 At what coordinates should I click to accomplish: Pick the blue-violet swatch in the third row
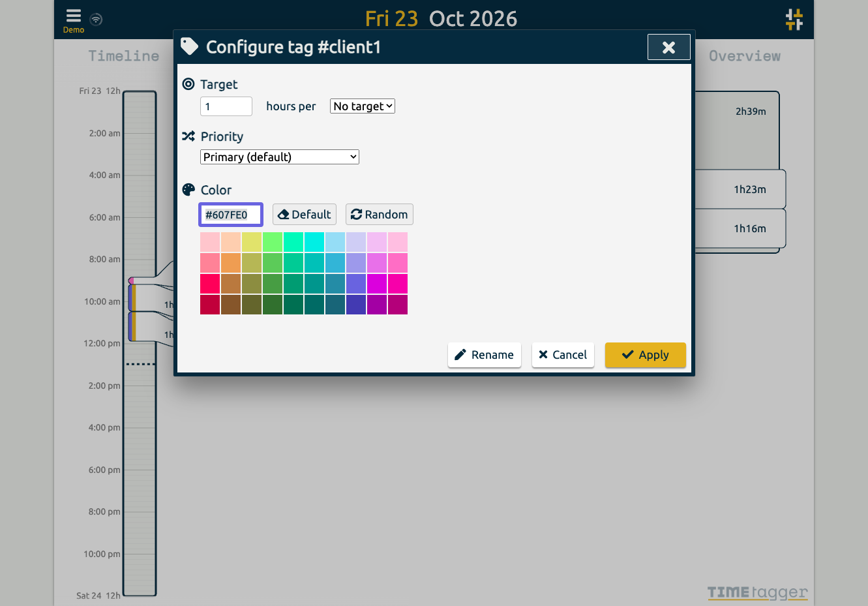pos(356,284)
